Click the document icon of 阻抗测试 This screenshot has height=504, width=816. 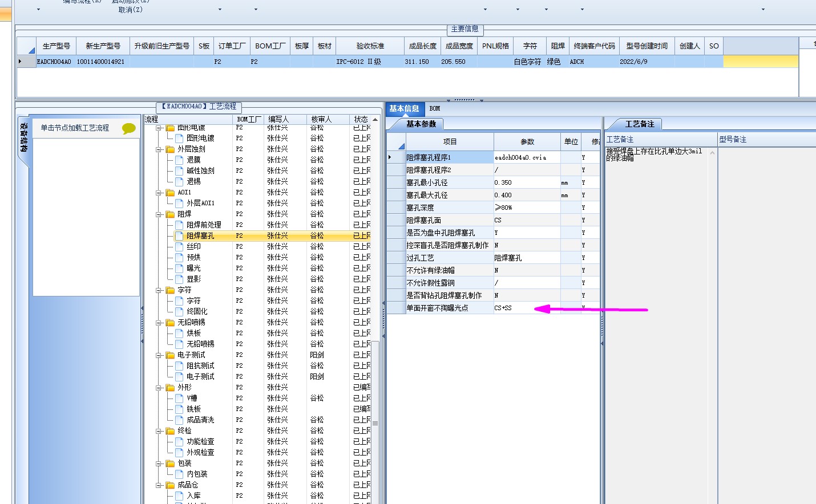click(x=179, y=366)
